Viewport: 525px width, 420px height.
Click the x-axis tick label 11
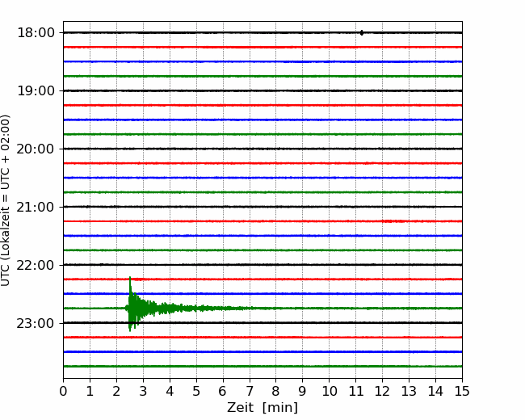(356, 391)
